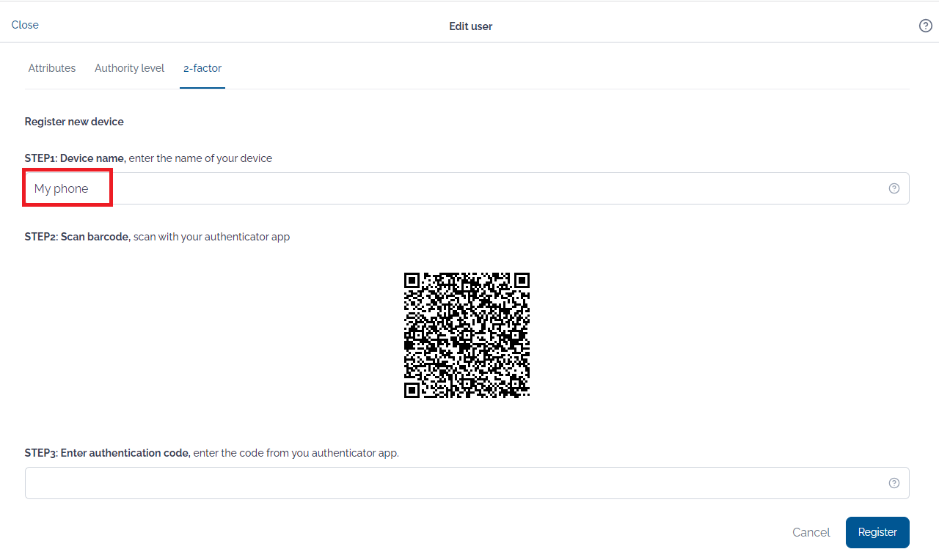Switch to the Attributes tab
Image resolution: width=939 pixels, height=560 pixels.
(52, 68)
